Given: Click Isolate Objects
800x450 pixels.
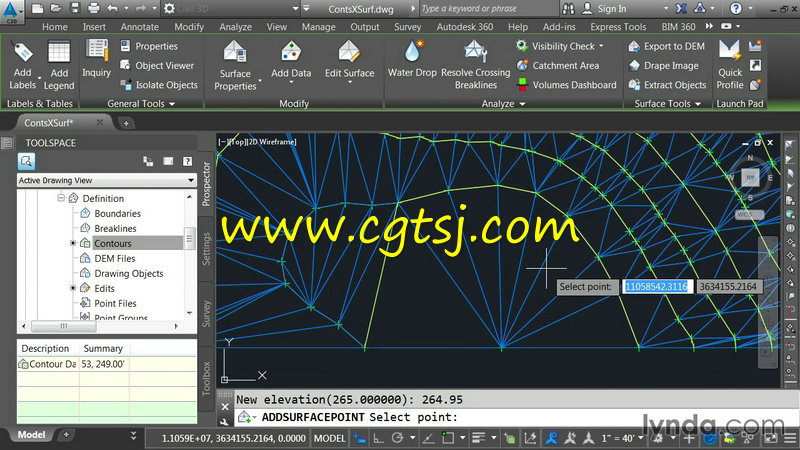Looking at the screenshot, I should click(159, 85).
